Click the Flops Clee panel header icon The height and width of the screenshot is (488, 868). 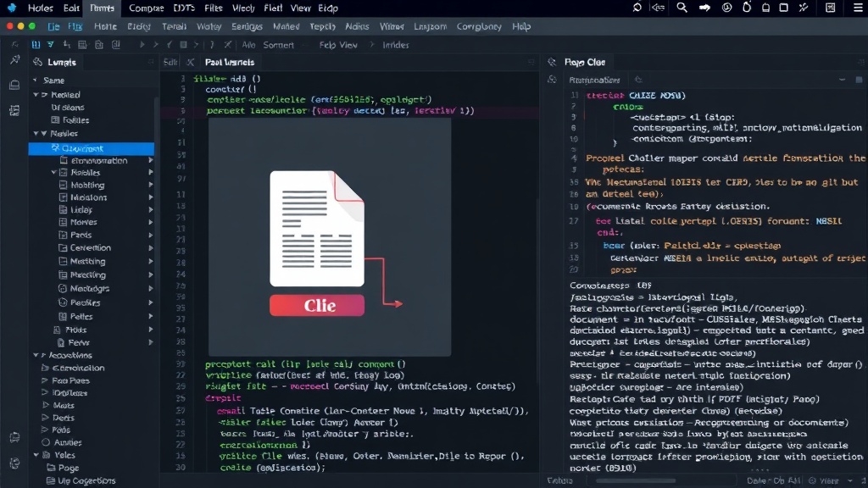551,62
